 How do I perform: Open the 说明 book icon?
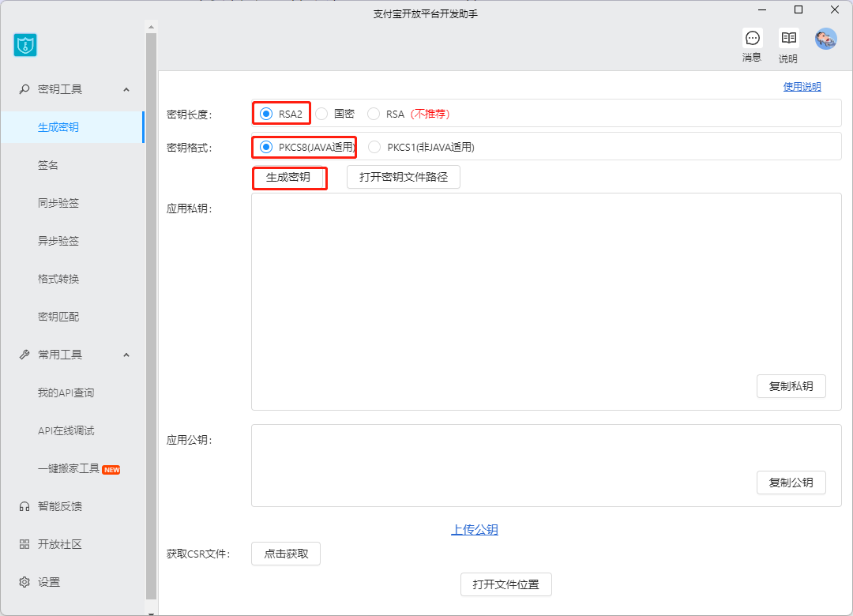(x=789, y=38)
